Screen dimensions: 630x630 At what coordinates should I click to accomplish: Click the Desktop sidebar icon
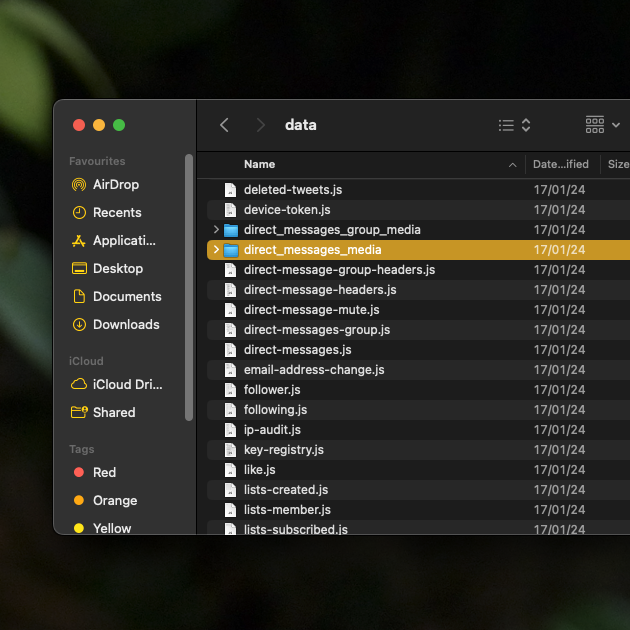(x=79, y=268)
